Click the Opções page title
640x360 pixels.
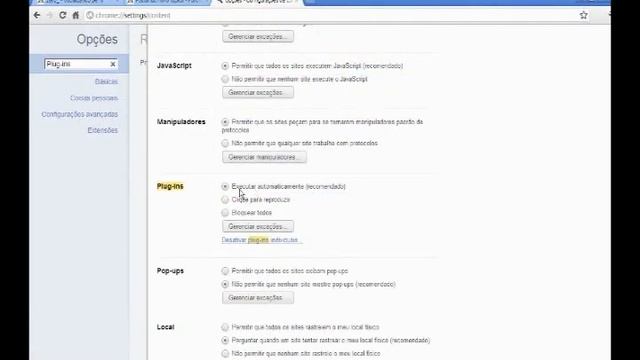(97, 39)
